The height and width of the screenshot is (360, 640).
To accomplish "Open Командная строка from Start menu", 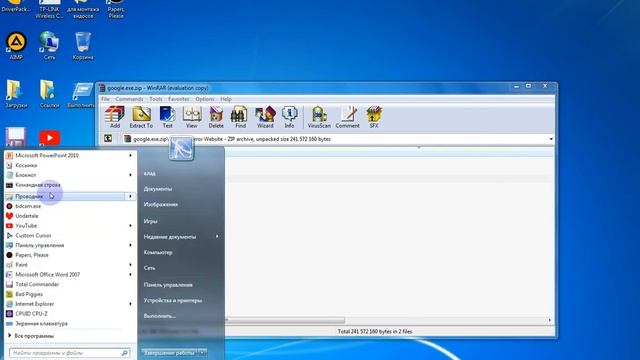I will (70, 185).
